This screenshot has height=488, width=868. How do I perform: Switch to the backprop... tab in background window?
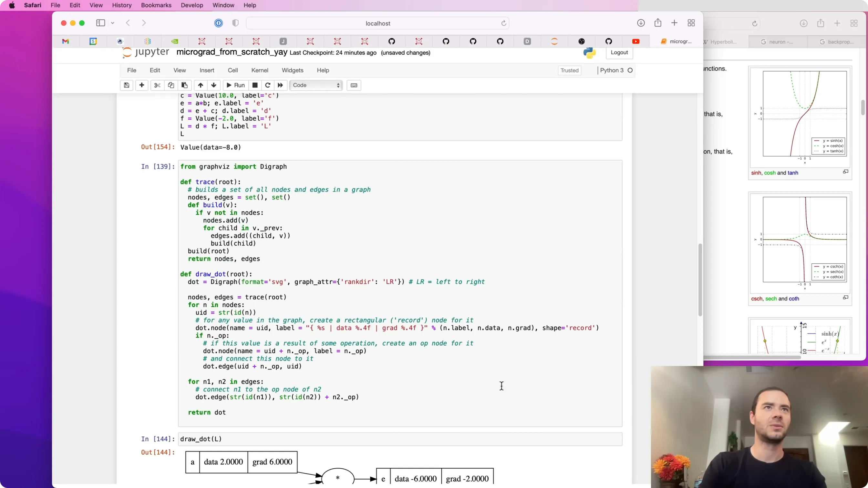point(837,42)
